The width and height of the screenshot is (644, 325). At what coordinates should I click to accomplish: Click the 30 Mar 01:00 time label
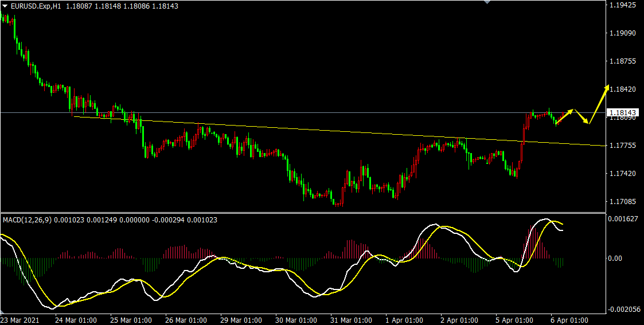pyautogui.click(x=296, y=320)
